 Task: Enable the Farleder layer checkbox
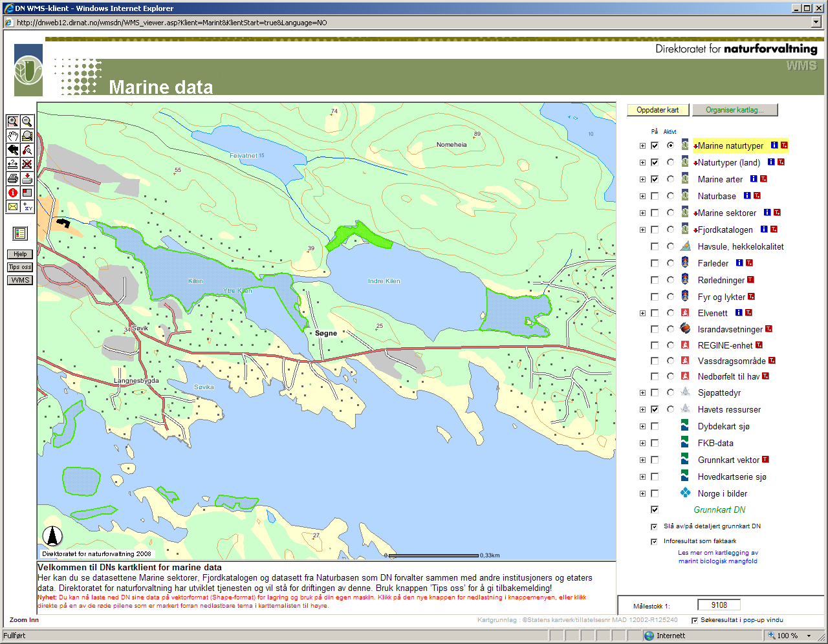click(x=655, y=263)
